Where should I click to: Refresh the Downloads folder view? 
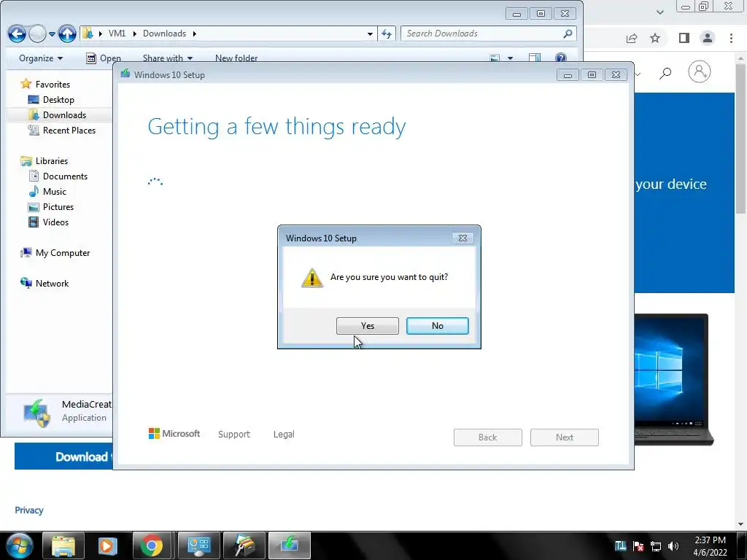click(387, 34)
